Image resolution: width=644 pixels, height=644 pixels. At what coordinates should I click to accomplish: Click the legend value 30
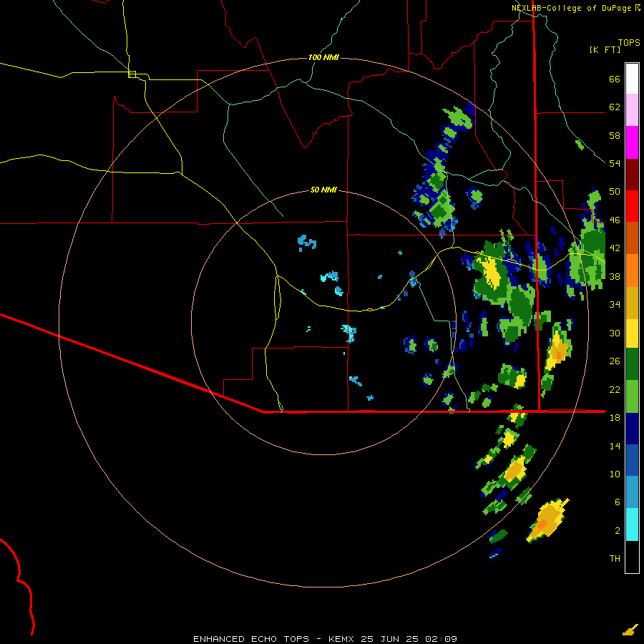tap(615, 333)
